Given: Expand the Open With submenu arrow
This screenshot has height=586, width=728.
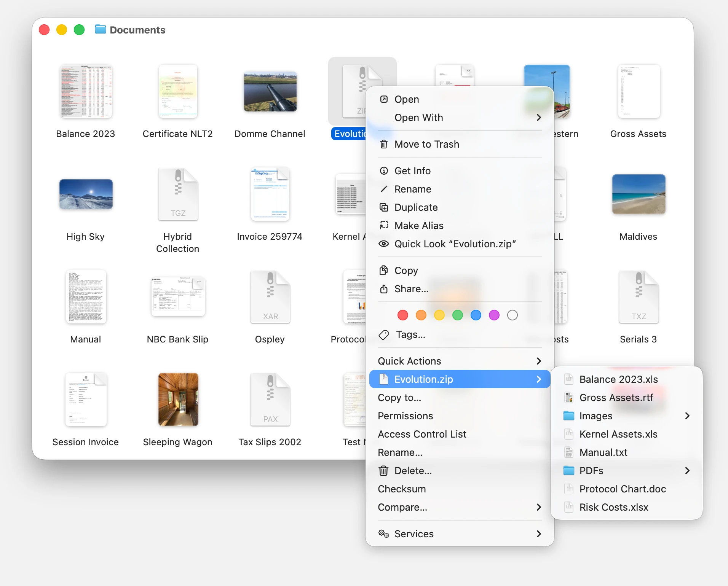Looking at the screenshot, I should point(539,118).
